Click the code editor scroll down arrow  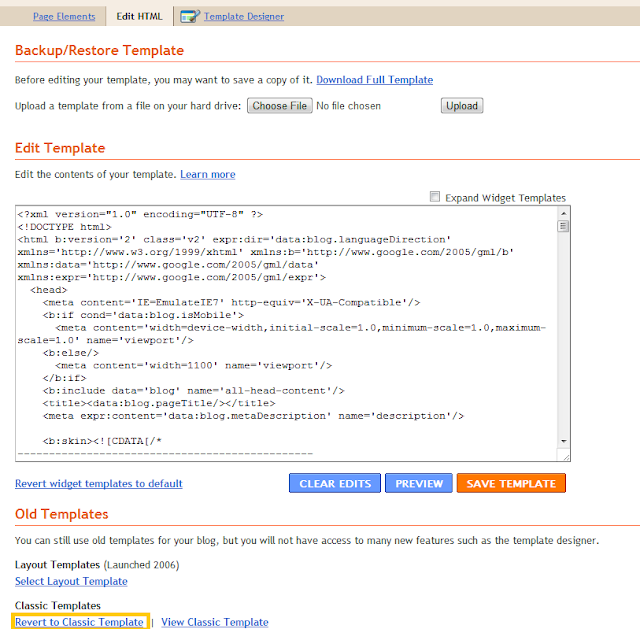click(x=563, y=441)
